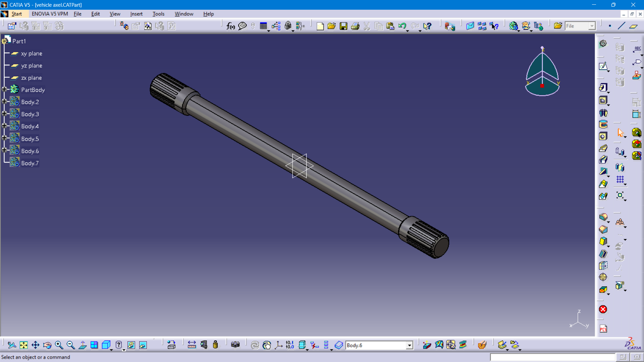This screenshot has width=644, height=362.
Task: Toggle the Normal View icon
Action: click(83, 345)
